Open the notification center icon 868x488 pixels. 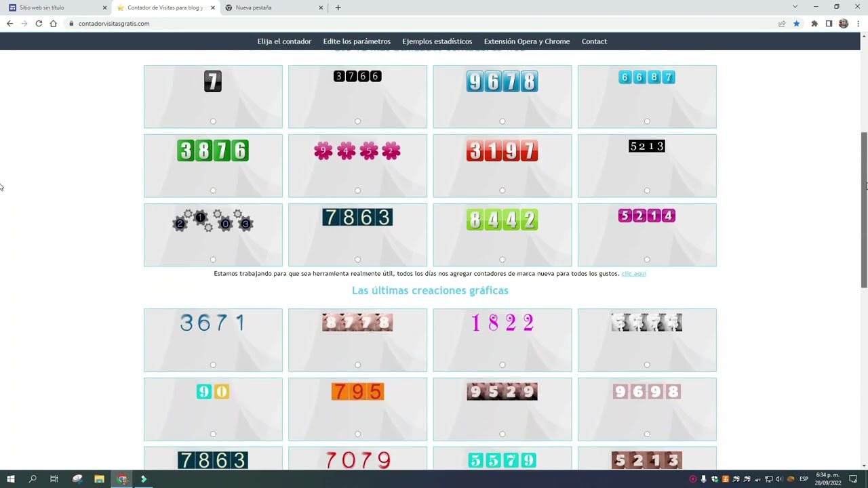pos(854,479)
